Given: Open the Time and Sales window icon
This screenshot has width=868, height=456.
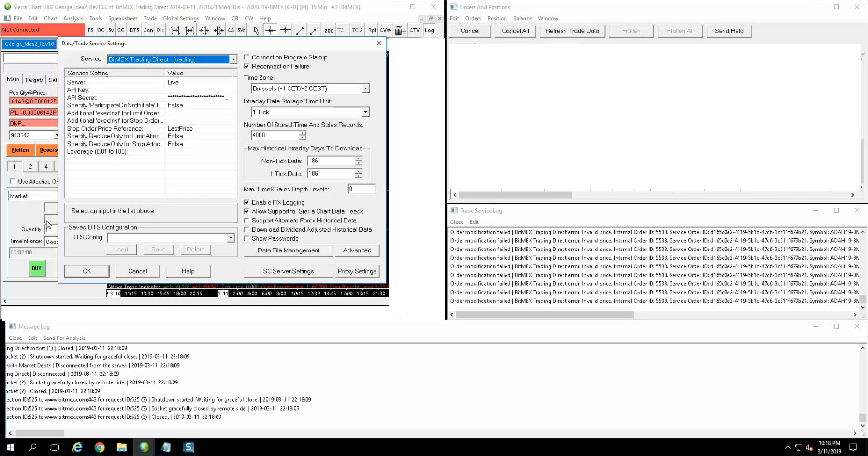Looking at the screenshot, I should point(400,30).
